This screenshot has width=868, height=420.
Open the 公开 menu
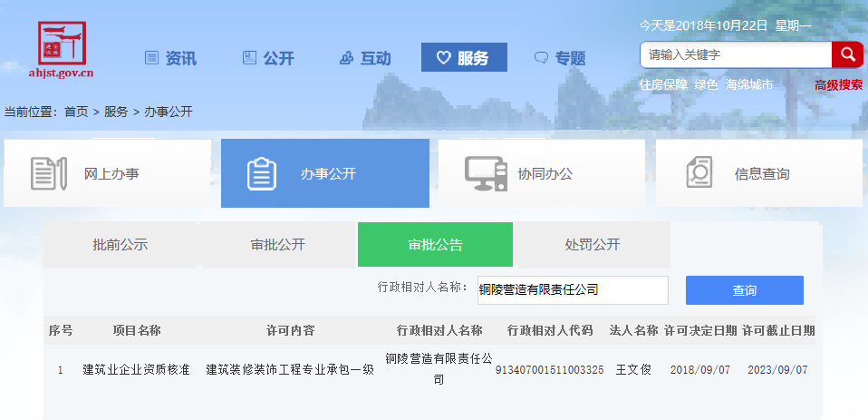(x=278, y=58)
